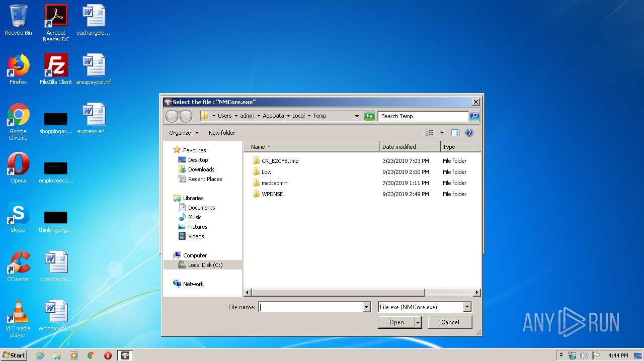Image resolution: width=644 pixels, height=362 pixels.
Task: Toggle the preview pane icon
Action: tap(455, 133)
